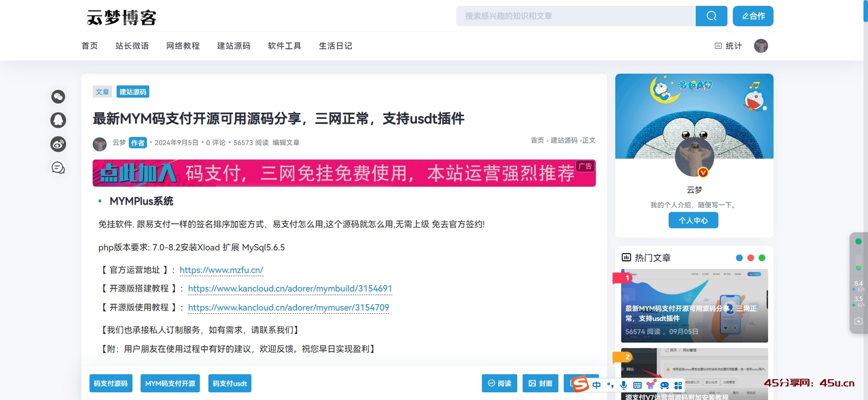Open the Weibo share icon in left sidebar

click(x=58, y=144)
